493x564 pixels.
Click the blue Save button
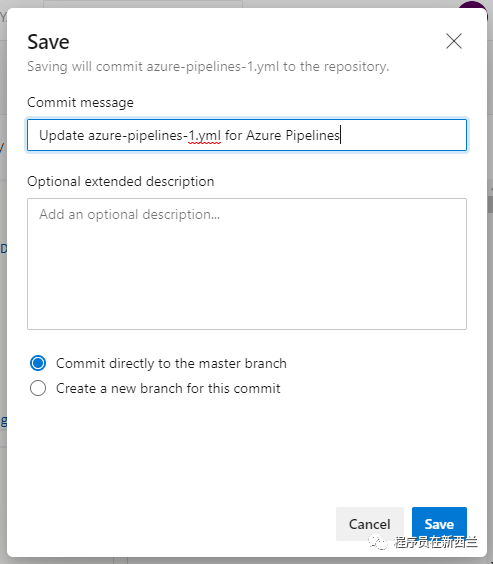coord(439,524)
